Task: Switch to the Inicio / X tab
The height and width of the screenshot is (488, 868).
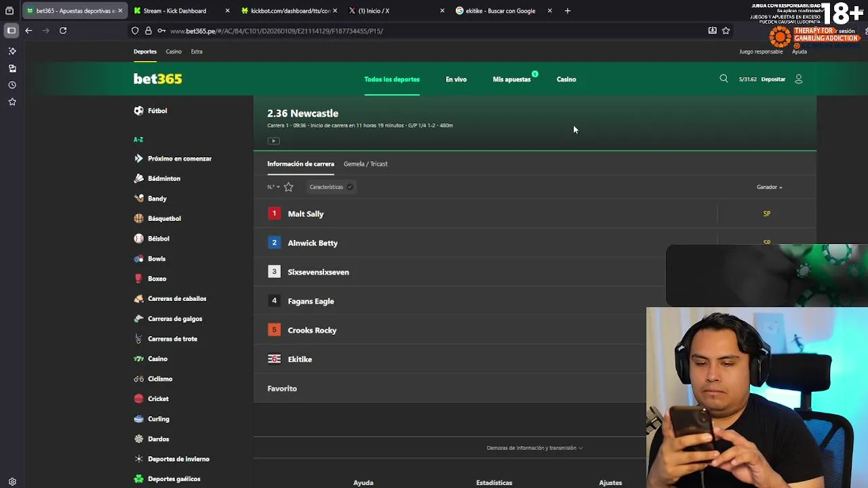Action: pyautogui.click(x=396, y=11)
